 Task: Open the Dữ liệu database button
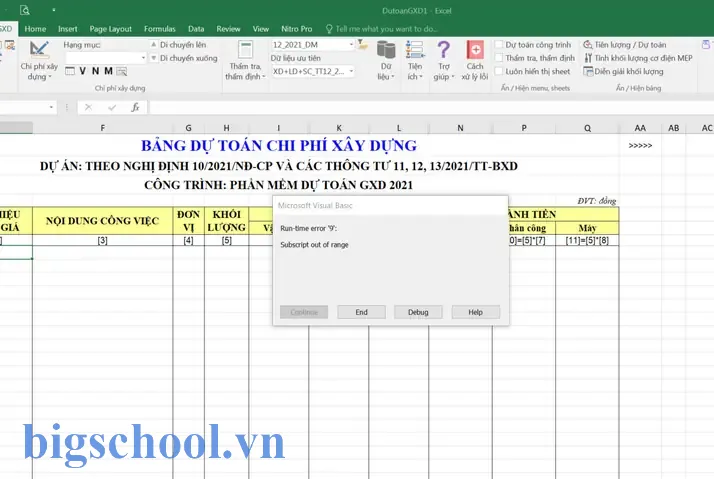(386, 61)
